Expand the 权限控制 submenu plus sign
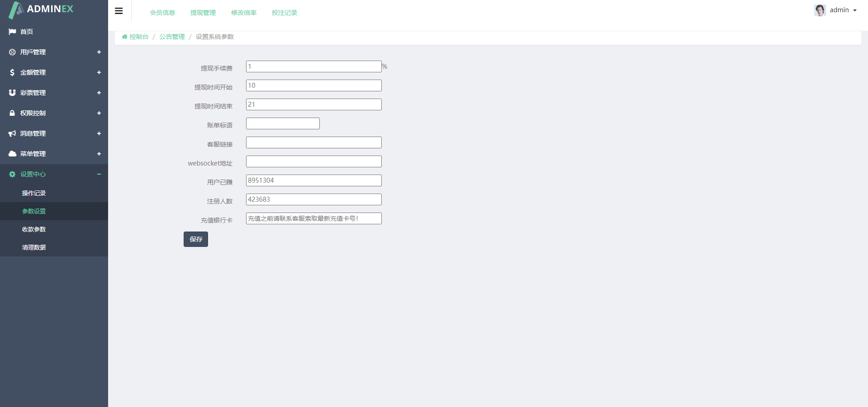Image resolution: width=868 pixels, height=407 pixels. point(99,113)
